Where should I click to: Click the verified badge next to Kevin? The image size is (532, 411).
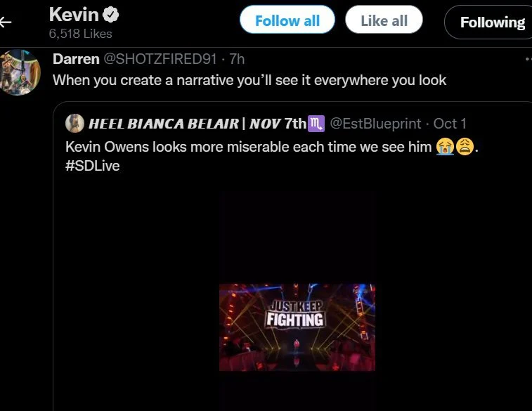pos(111,15)
